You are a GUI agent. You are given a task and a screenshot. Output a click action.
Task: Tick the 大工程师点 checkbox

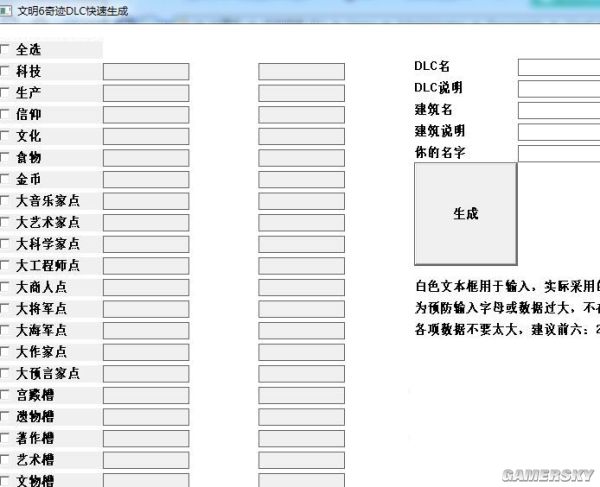[5, 265]
